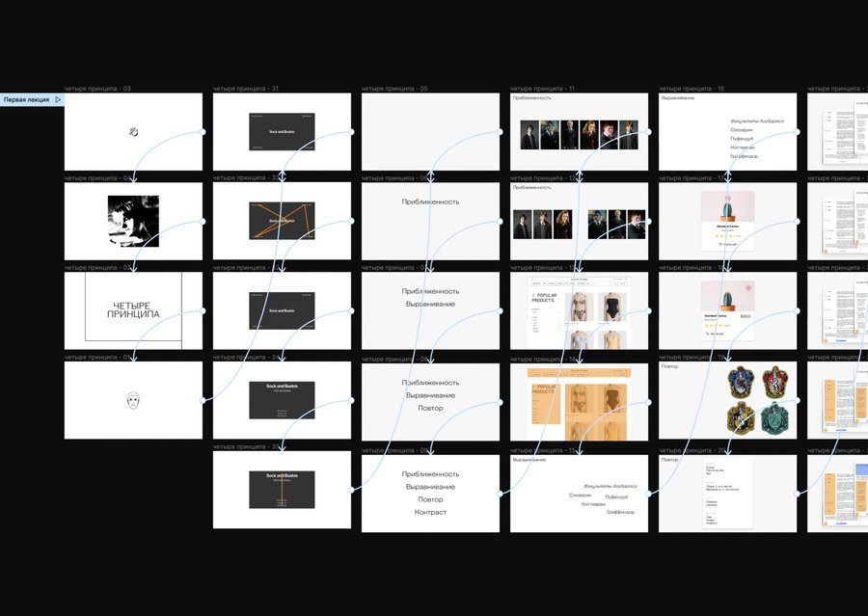The image size is (868, 616).
Task: Select frame label четыре принципа - 34
Action: point(246,357)
